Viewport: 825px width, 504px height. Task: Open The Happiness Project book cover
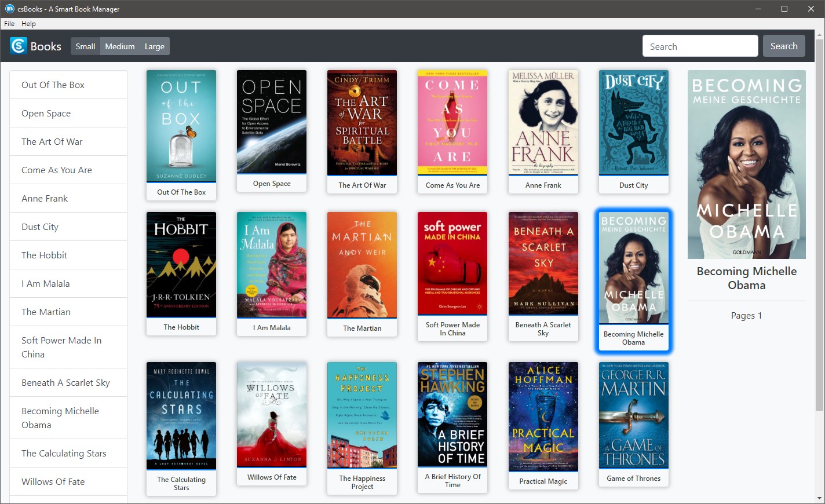pos(362,415)
